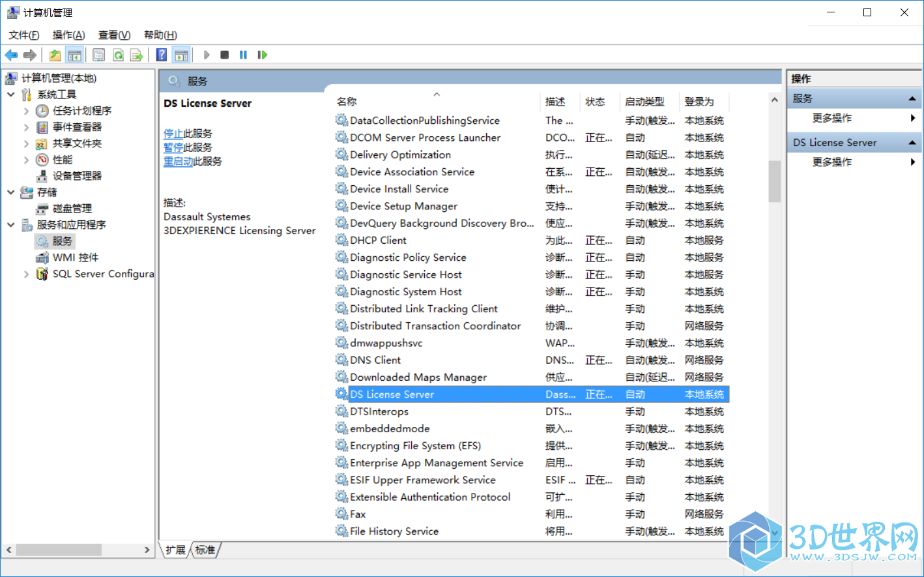
Task: Open the 帮助(H) menu
Action: 160,35
